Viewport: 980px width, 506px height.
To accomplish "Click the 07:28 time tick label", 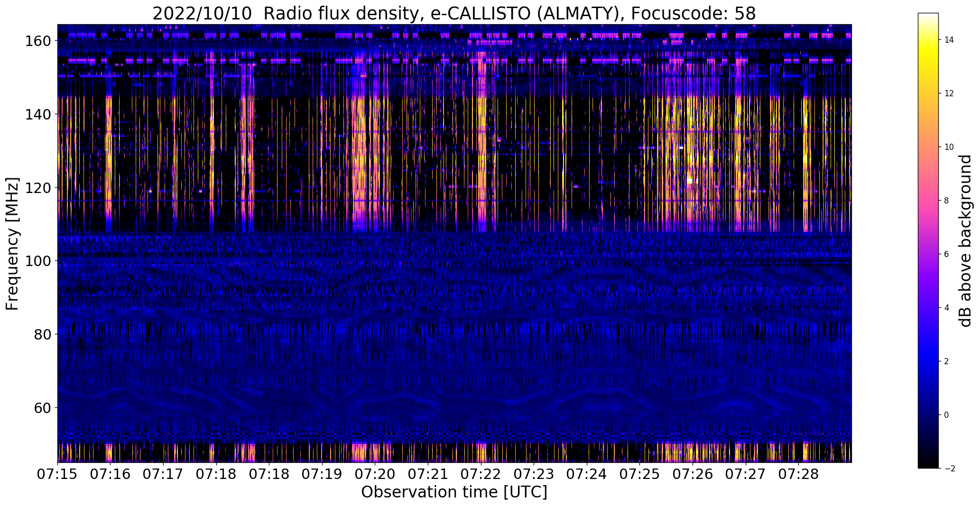I will point(798,474).
